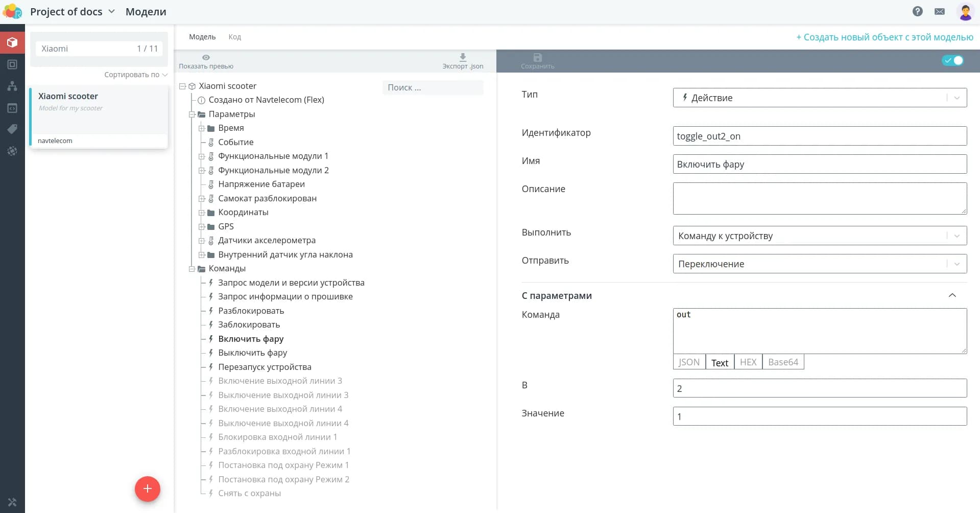Click Создать новый объект с этой моделью link
The height and width of the screenshot is (513, 980).
click(x=884, y=37)
